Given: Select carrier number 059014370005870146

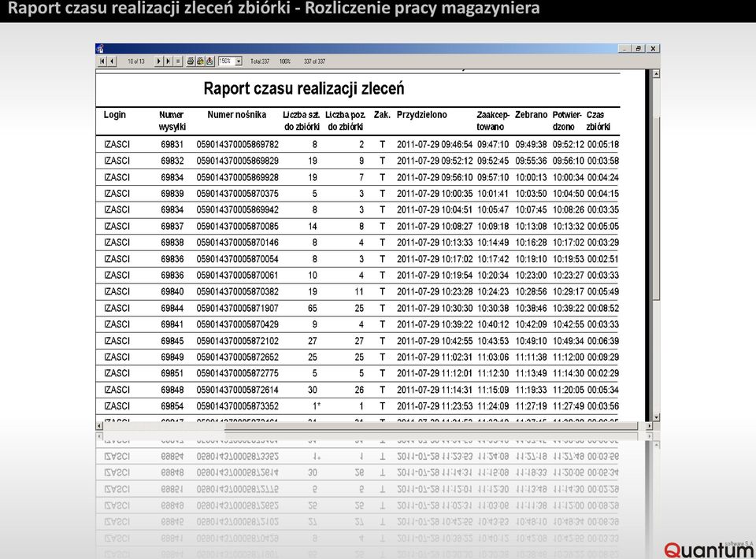Looking at the screenshot, I should point(237,242).
